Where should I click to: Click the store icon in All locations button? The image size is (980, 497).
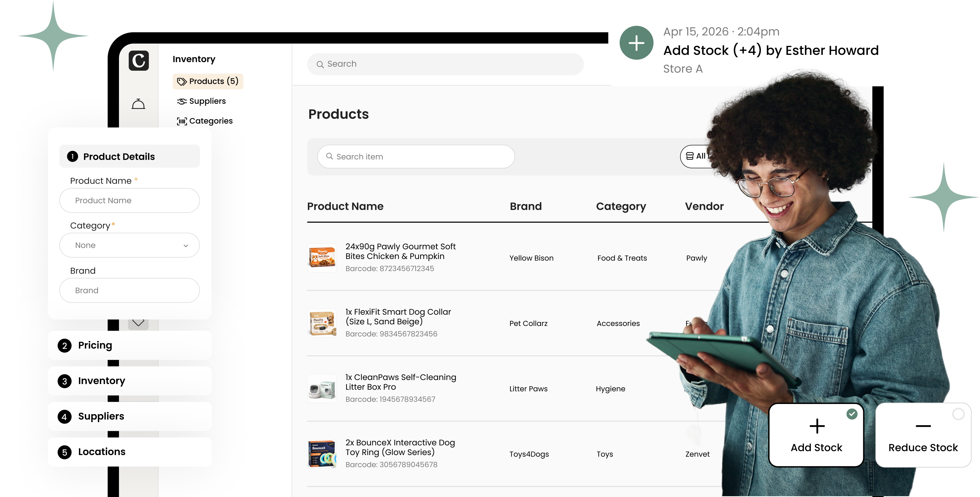pos(690,156)
